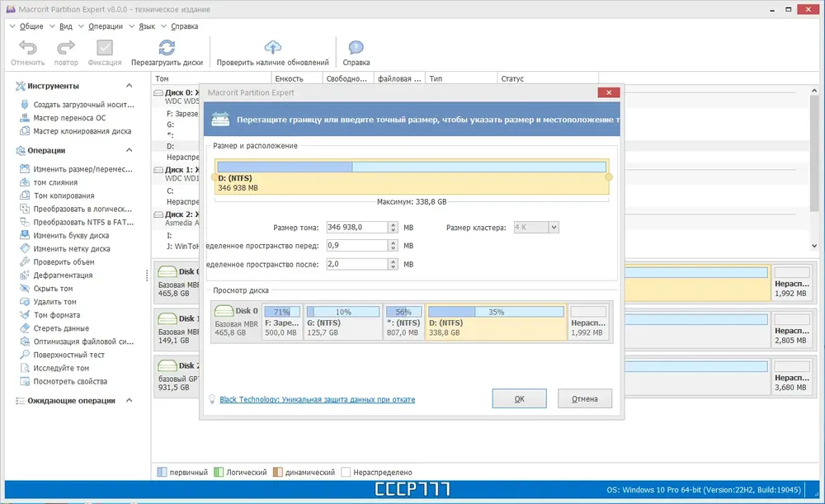Viewport: 825px width, 504px height.
Task: Select Создать загрузочный носитель in sidebar
Action: tap(78, 105)
